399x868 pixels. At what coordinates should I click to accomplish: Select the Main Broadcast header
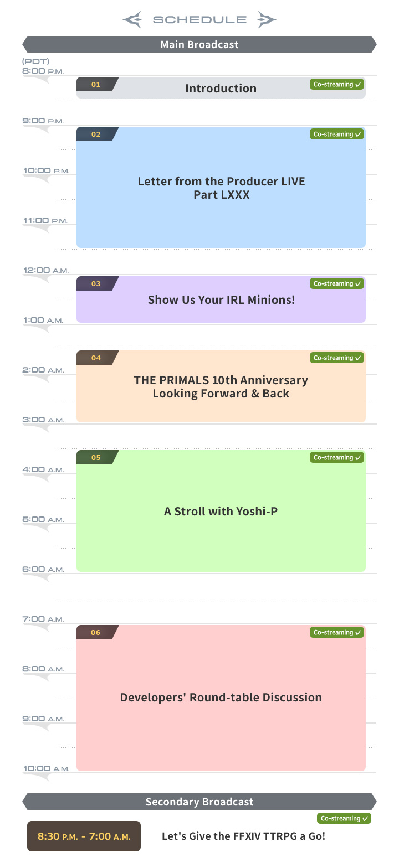199,45
